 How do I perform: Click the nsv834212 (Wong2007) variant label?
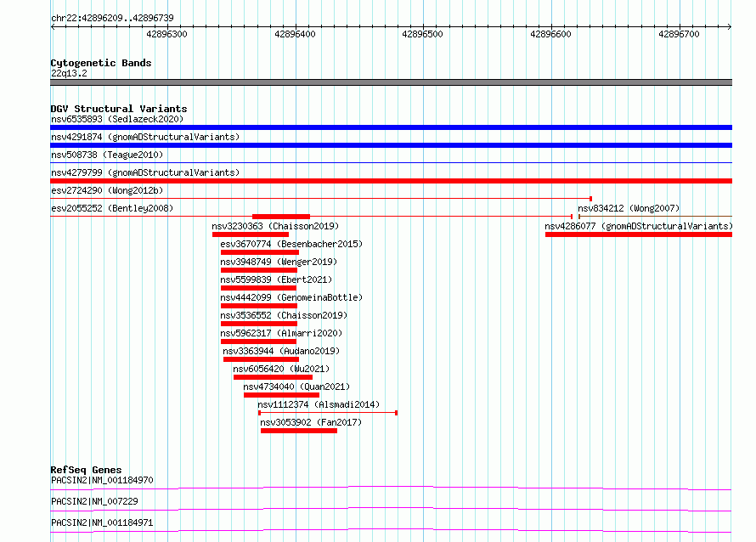(629, 208)
